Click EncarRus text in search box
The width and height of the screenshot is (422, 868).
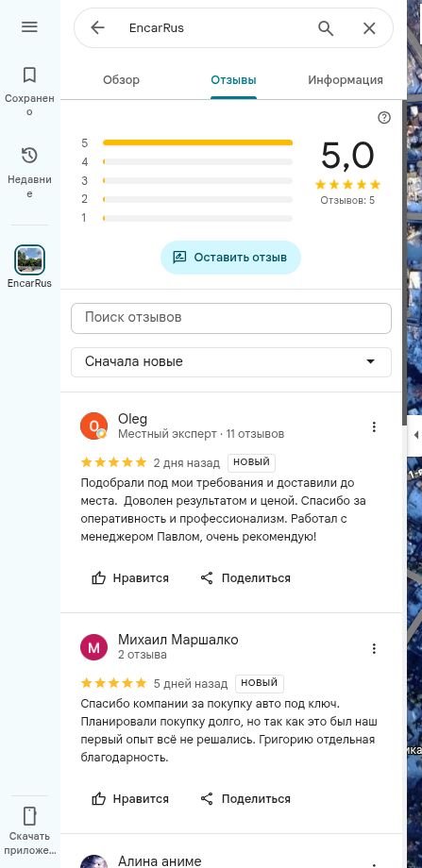[156, 27]
